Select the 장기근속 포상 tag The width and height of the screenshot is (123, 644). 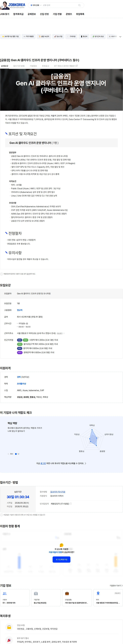tap(98, 37)
